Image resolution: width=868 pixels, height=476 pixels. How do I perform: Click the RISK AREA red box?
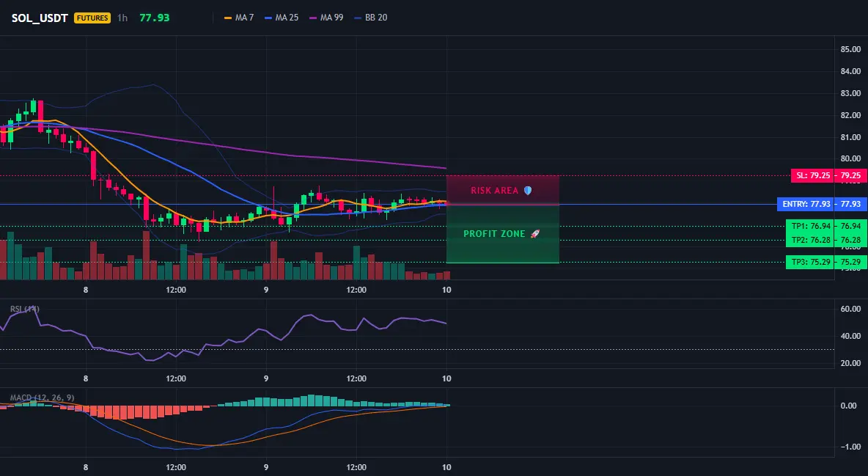pos(503,190)
